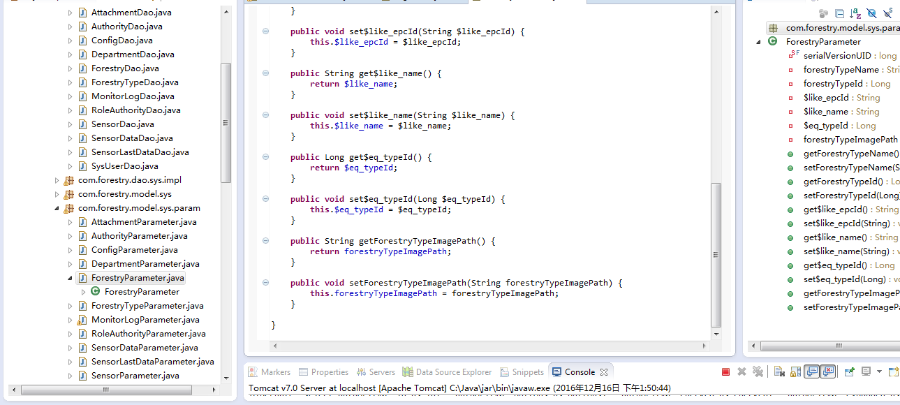Clear the console output
This screenshot has width=900, height=405.
coord(779,372)
